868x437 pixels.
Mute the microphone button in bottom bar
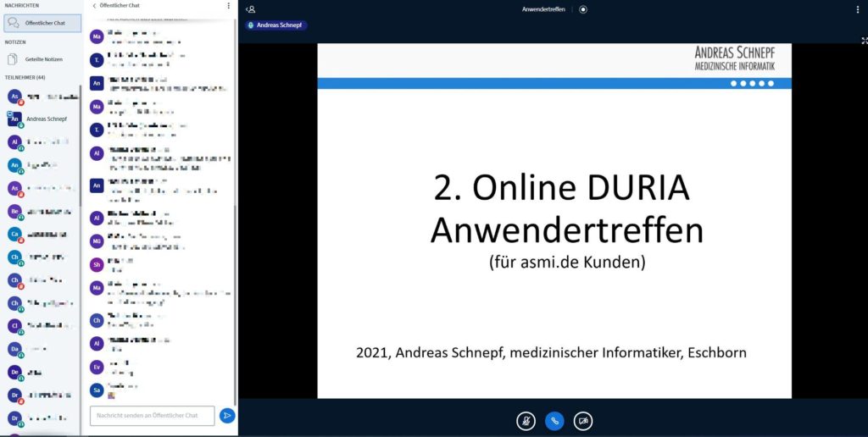pos(526,421)
